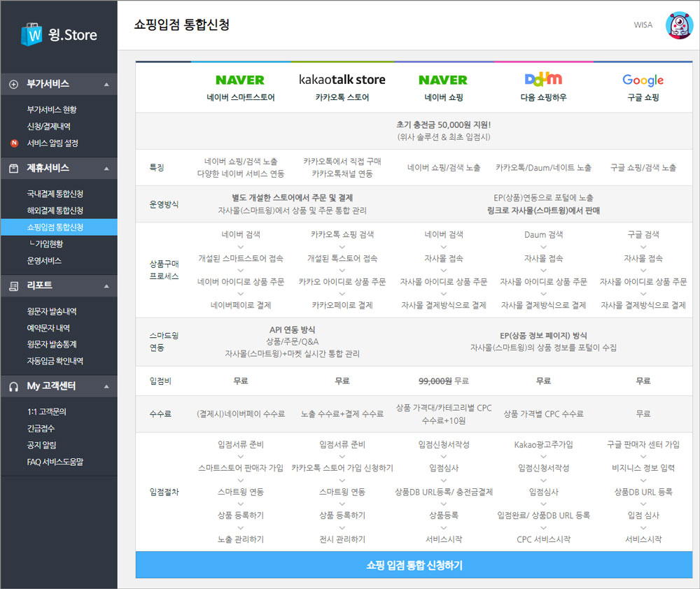The width and height of the screenshot is (700, 589).
Task: Open the 가입현황 submenu item
Action: pyautogui.click(x=46, y=244)
